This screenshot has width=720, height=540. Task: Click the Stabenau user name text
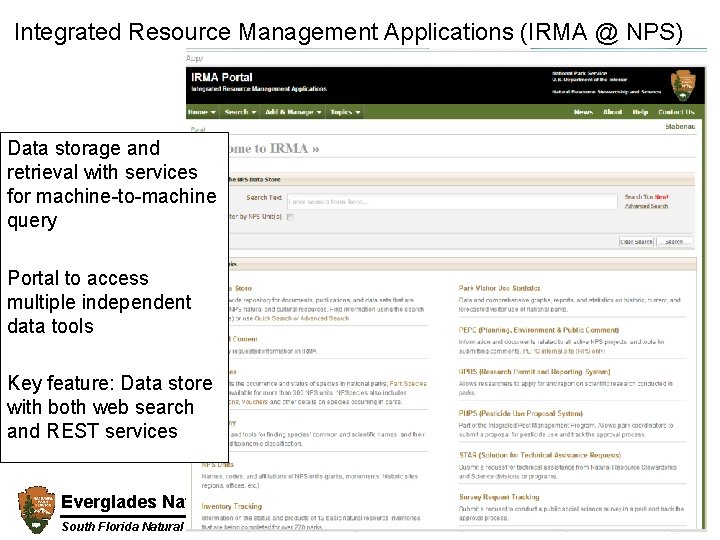(680, 126)
